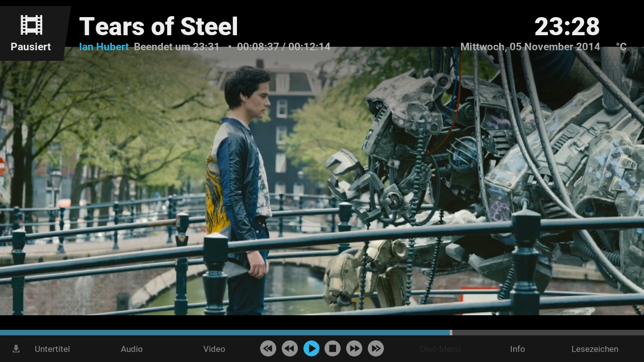Click the film strip icon above Pausiert

(31, 25)
